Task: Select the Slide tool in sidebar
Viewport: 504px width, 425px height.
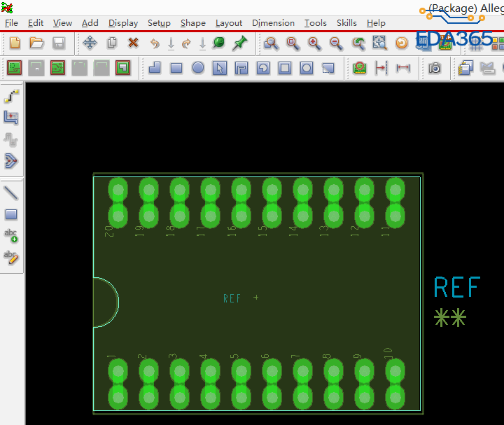Action: (x=11, y=118)
